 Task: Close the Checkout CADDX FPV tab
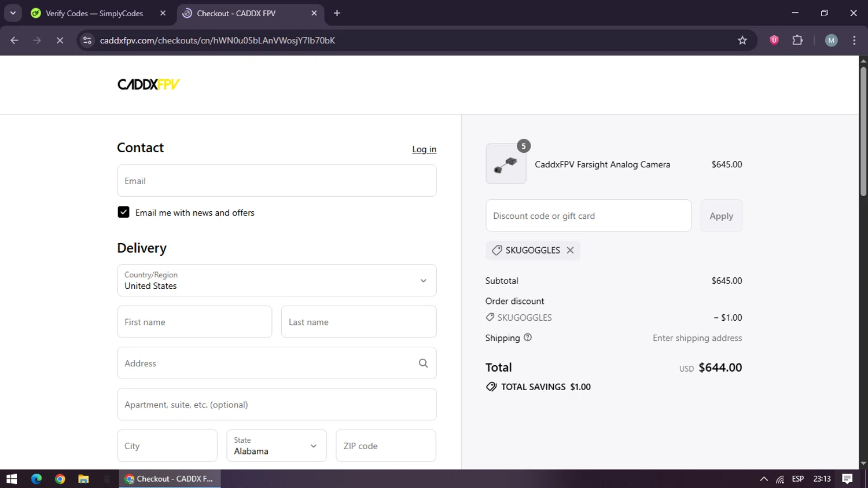tap(314, 13)
